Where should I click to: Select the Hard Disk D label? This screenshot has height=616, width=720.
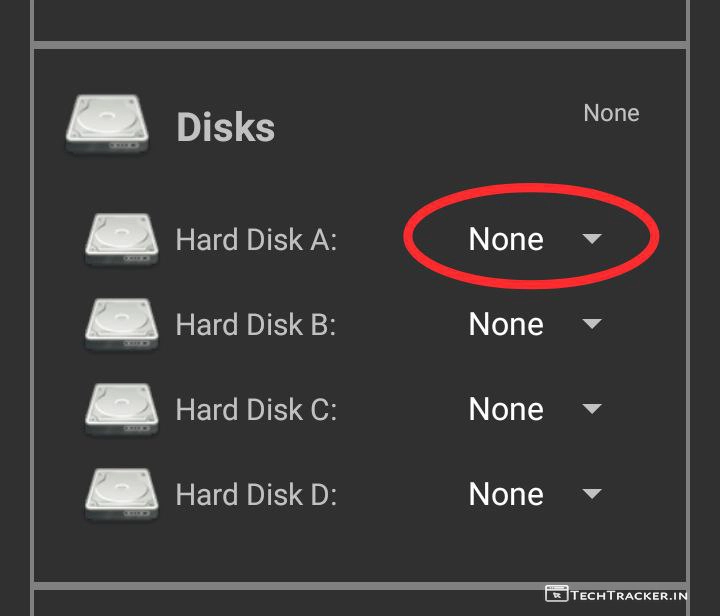[256, 495]
